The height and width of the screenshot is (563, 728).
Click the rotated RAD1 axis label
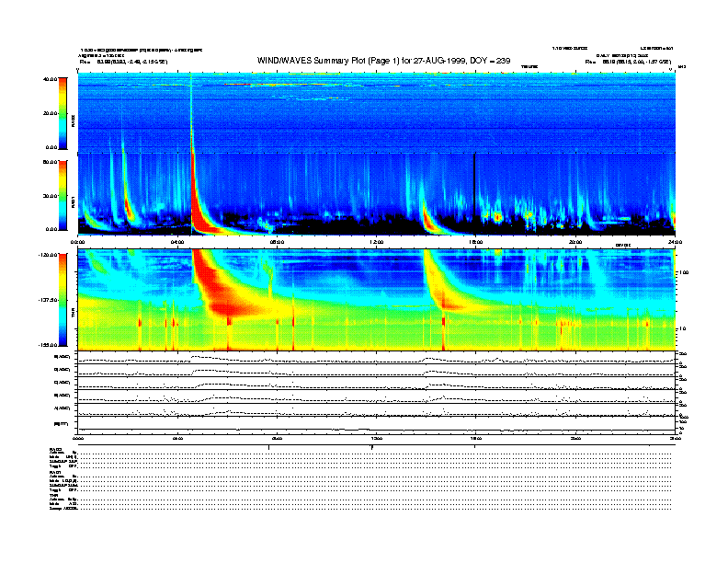point(73,202)
